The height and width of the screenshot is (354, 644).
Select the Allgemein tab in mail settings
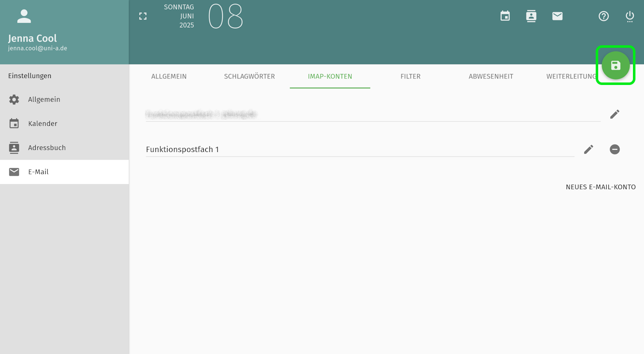coord(169,76)
